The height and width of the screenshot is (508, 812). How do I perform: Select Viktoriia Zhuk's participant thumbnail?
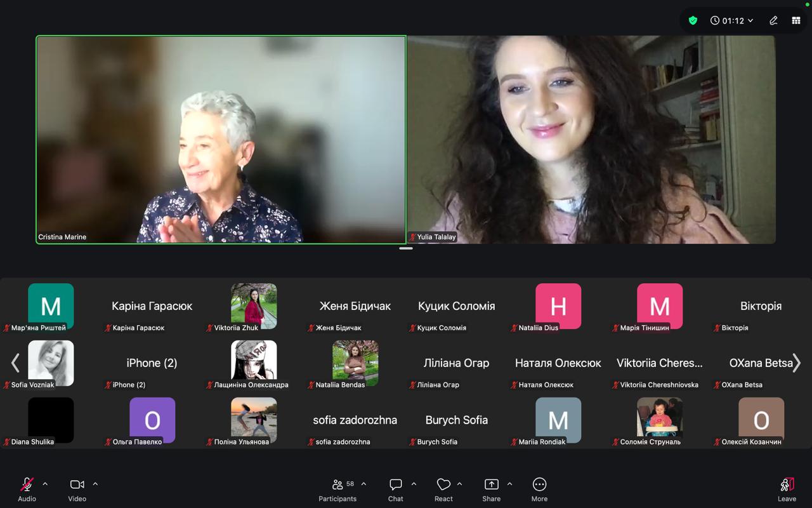254,307
